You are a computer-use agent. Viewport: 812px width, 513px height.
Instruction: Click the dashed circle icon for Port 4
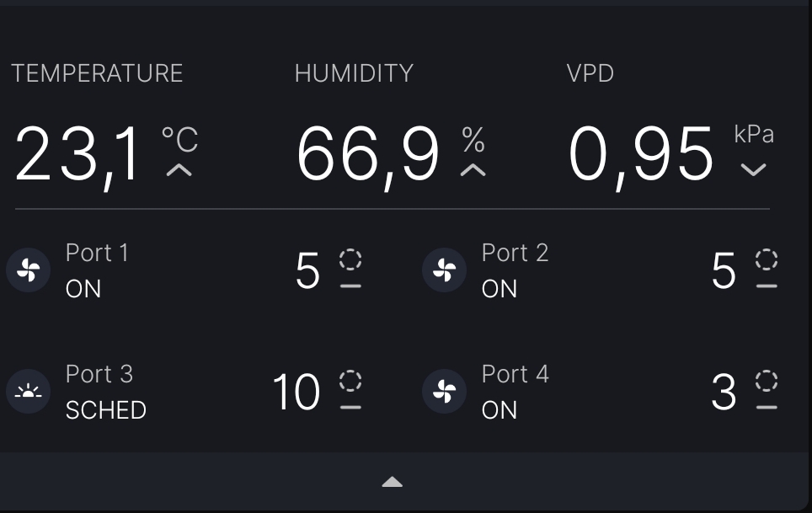click(767, 381)
